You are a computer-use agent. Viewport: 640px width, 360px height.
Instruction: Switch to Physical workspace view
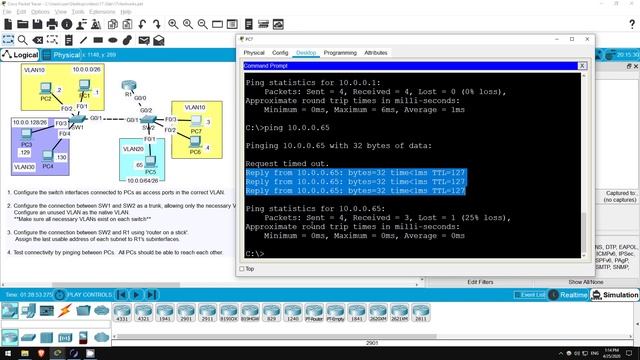pyautogui.click(x=62, y=55)
